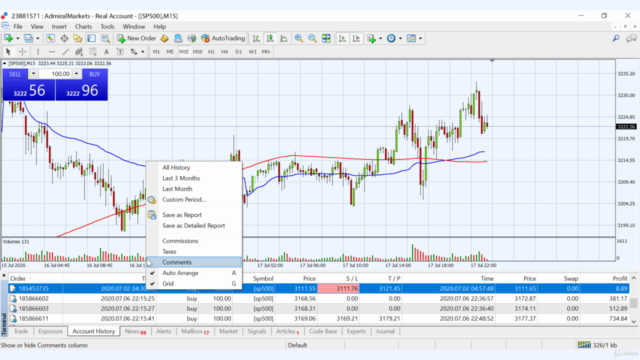Switch timeframe to M5

pyautogui.click(x=170, y=52)
